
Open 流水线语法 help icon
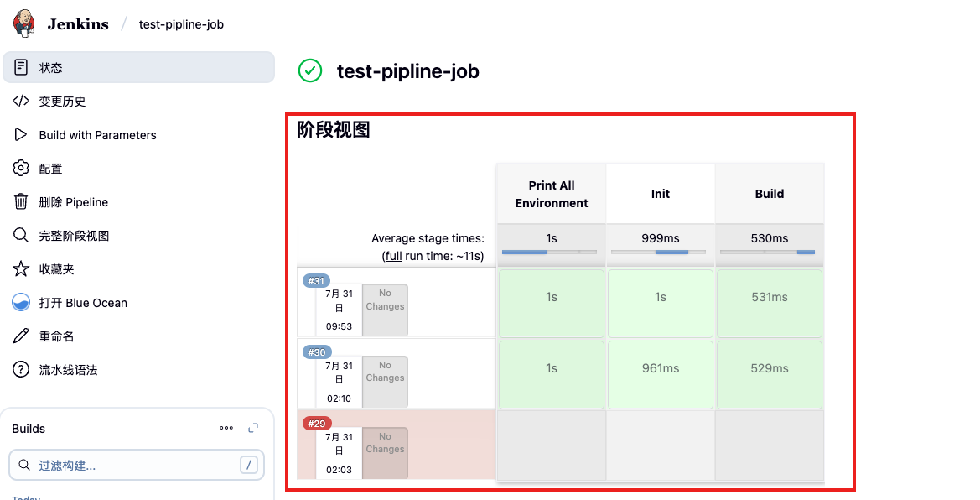pos(21,370)
